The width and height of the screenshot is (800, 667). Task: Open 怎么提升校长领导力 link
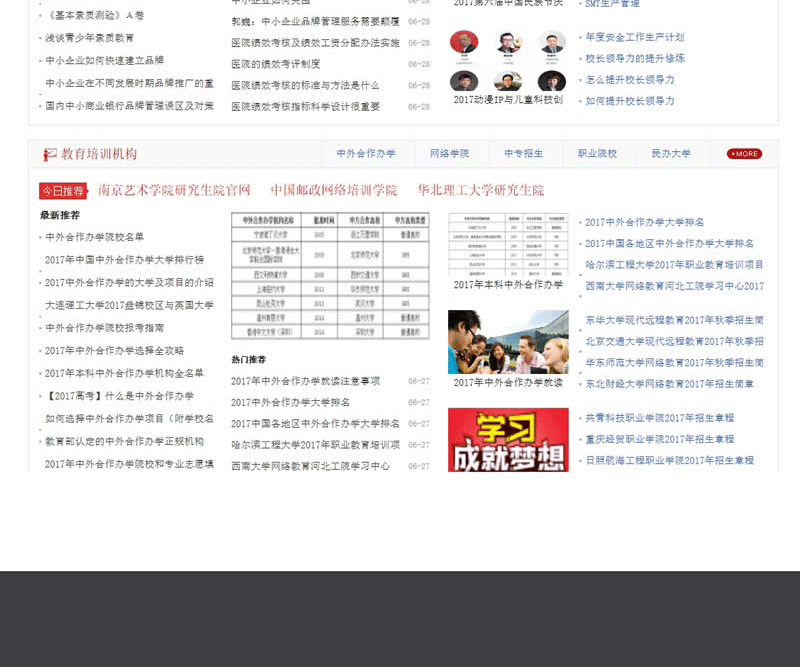coord(630,80)
